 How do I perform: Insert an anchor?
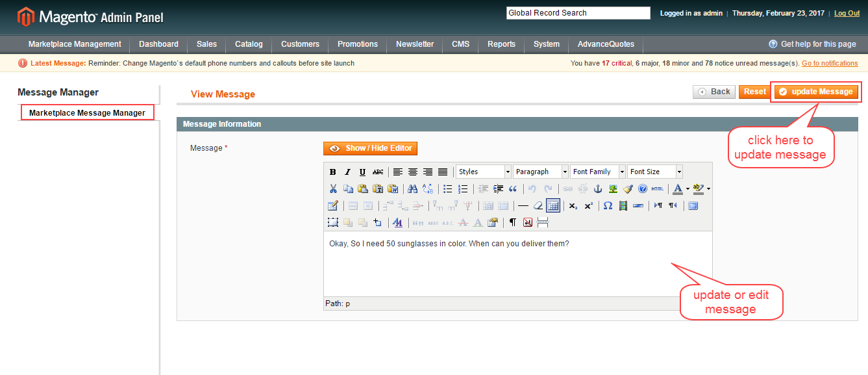click(598, 188)
